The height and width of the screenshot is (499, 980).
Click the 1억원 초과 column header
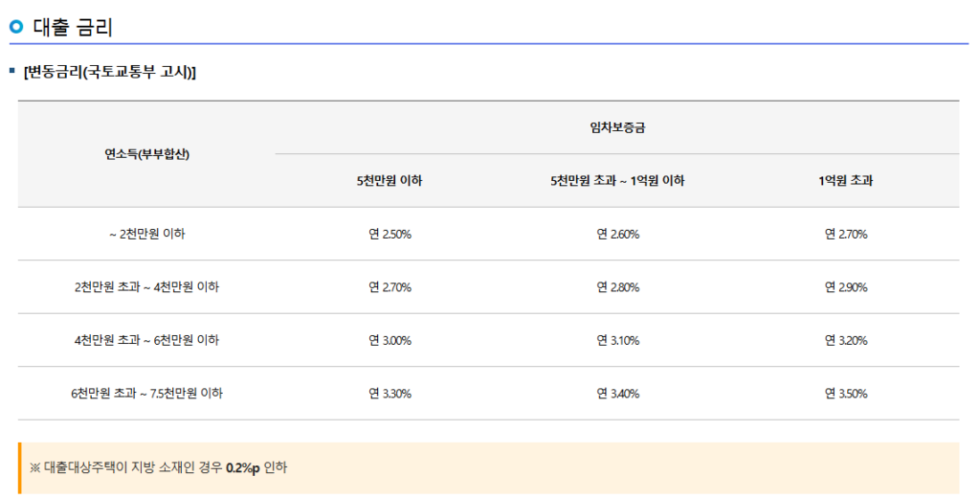pos(845,181)
